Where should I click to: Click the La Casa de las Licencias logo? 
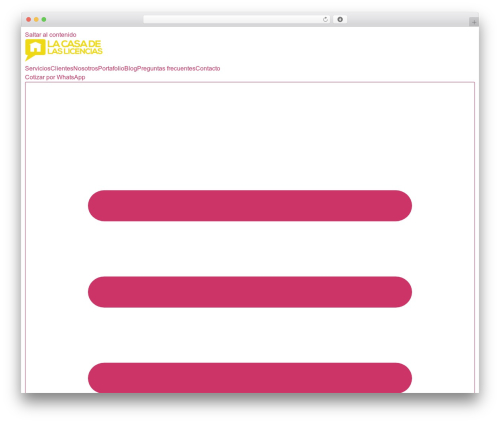tap(64, 50)
